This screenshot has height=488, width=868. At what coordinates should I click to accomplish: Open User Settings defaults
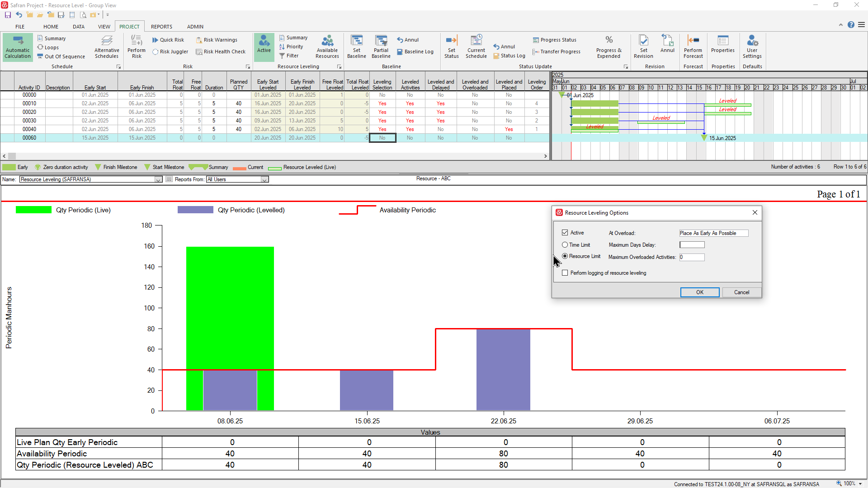tap(752, 47)
